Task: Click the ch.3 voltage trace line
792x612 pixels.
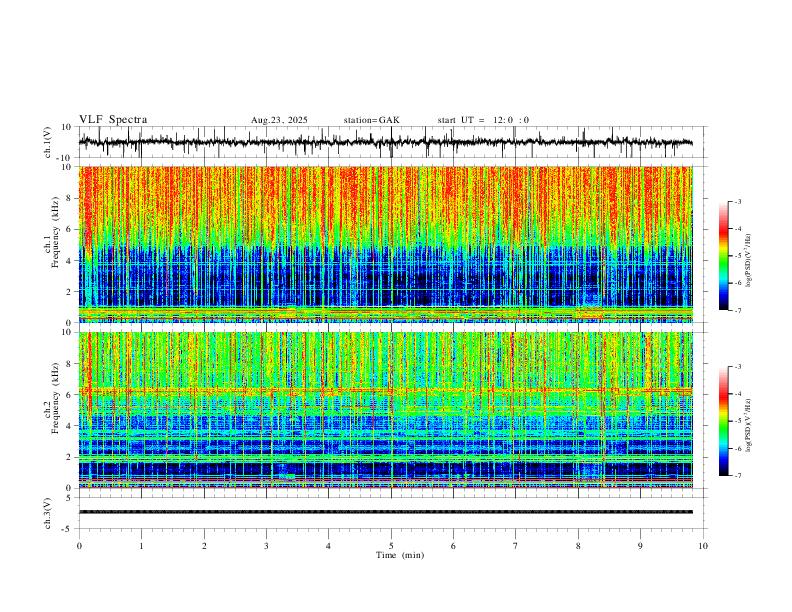Action: pyautogui.click(x=385, y=512)
